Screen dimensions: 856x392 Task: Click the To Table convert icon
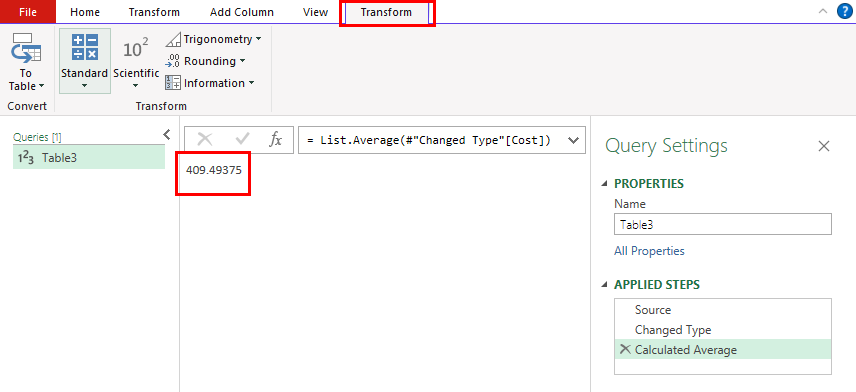coord(26,48)
